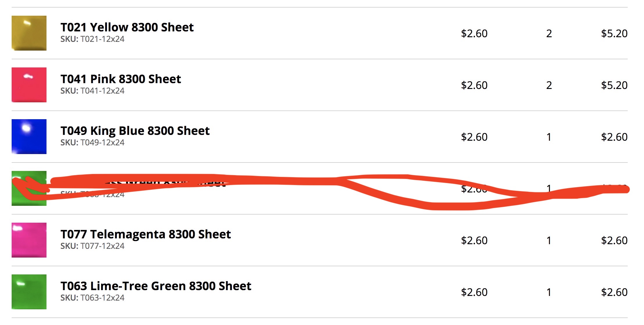Click the crossed-out green product thumbnail
This screenshot has height=325, width=644.
click(x=29, y=188)
